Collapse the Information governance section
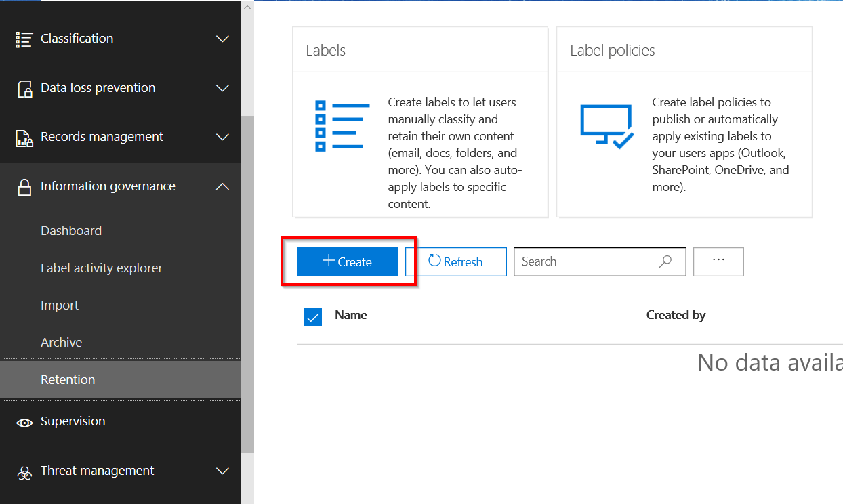The width and height of the screenshot is (843, 504). click(x=222, y=186)
